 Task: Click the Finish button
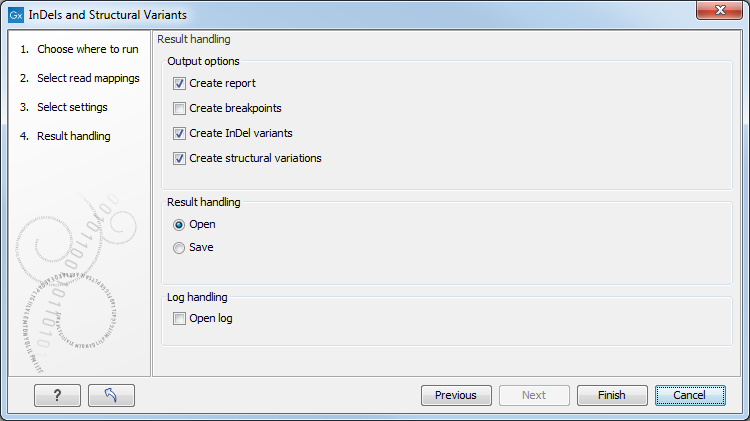(x=612, y=395)
